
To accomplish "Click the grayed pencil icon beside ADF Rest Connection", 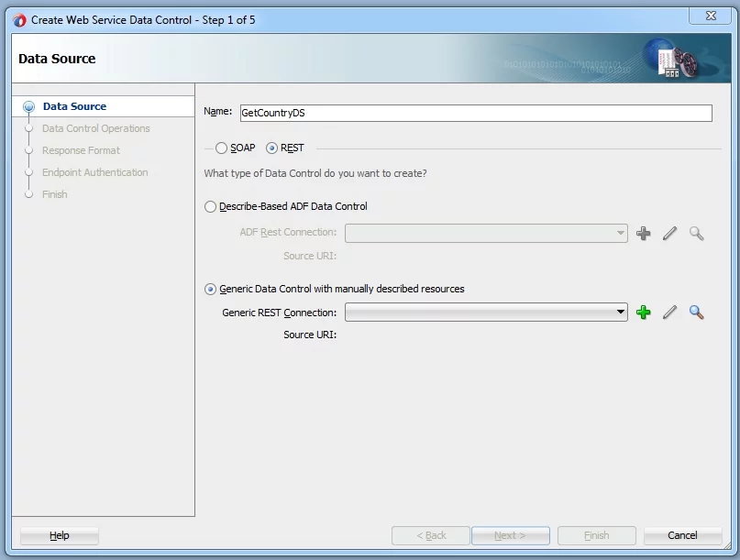I will [x=669, y=234].
